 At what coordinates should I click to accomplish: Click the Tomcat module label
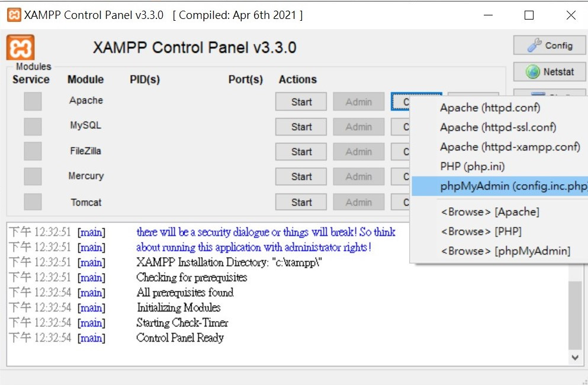point(86,202)
